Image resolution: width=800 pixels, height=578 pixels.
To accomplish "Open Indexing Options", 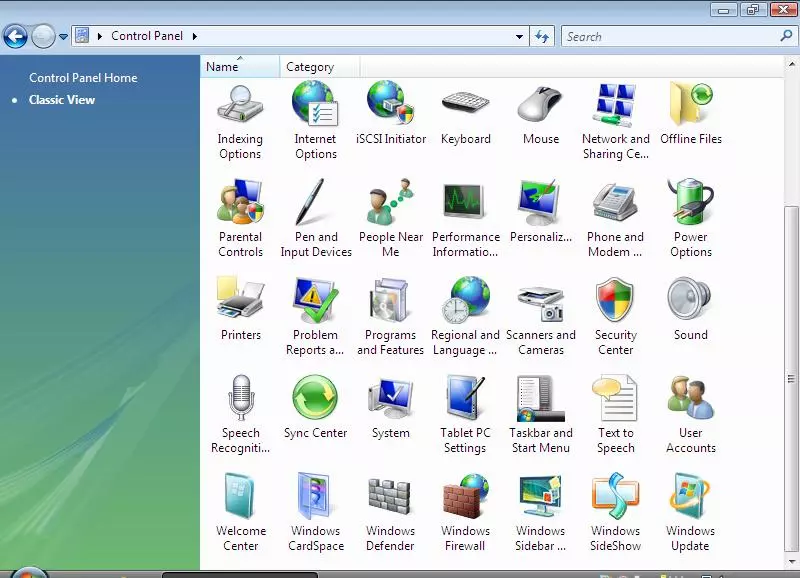I will (240, 122).
